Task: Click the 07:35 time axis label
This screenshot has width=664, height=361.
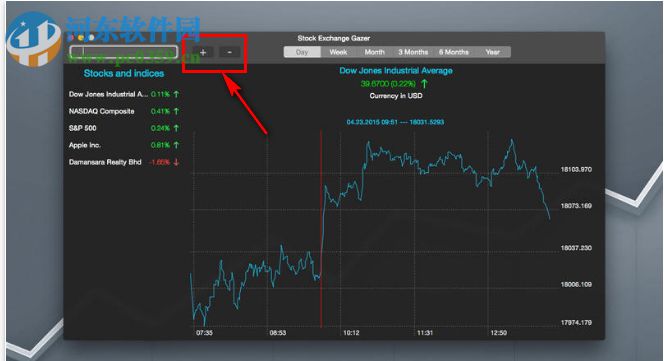Action: pos(204,333)
